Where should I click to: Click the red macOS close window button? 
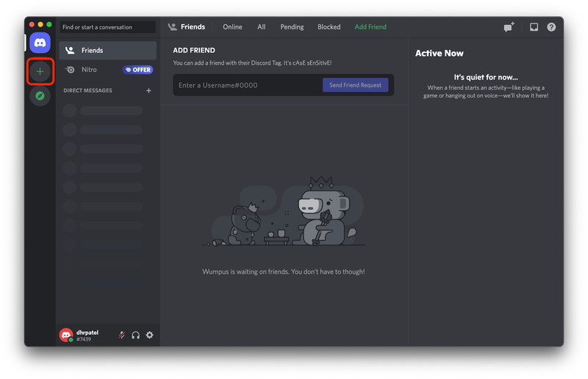32,24
